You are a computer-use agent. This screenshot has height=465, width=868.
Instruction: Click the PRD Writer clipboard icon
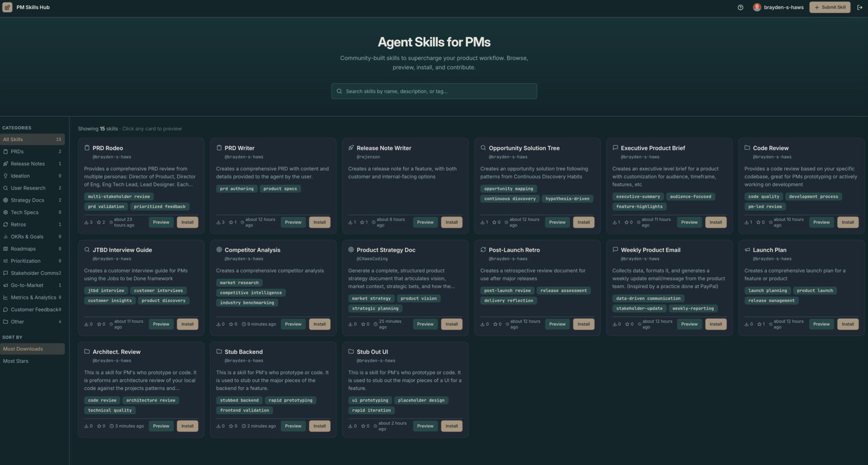(x=219, y=147)
